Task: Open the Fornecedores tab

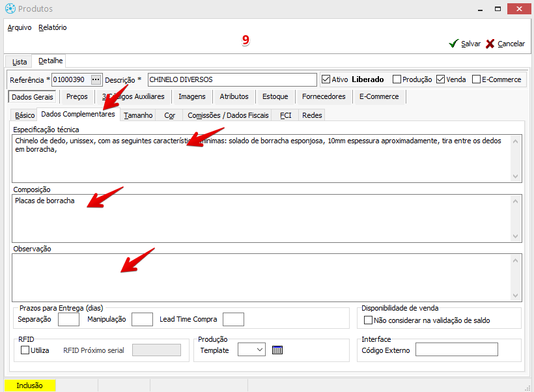Action: [324, 96]
